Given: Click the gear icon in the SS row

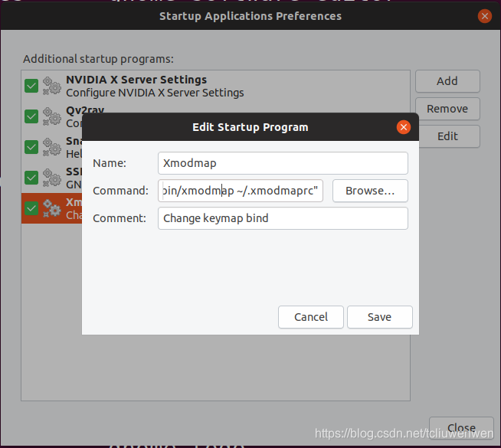Looking at the screenshot, I should pyautogui.click(x=52, y=178).
